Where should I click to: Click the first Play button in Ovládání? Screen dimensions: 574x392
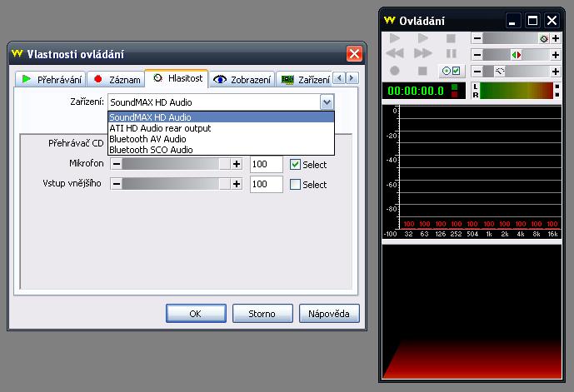tap(395, 38)
